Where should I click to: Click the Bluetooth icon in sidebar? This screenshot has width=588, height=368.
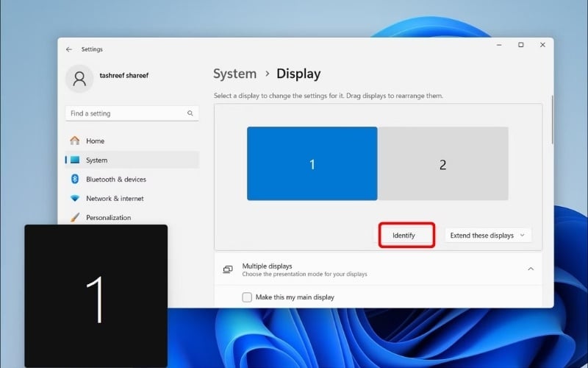(75, 179)
